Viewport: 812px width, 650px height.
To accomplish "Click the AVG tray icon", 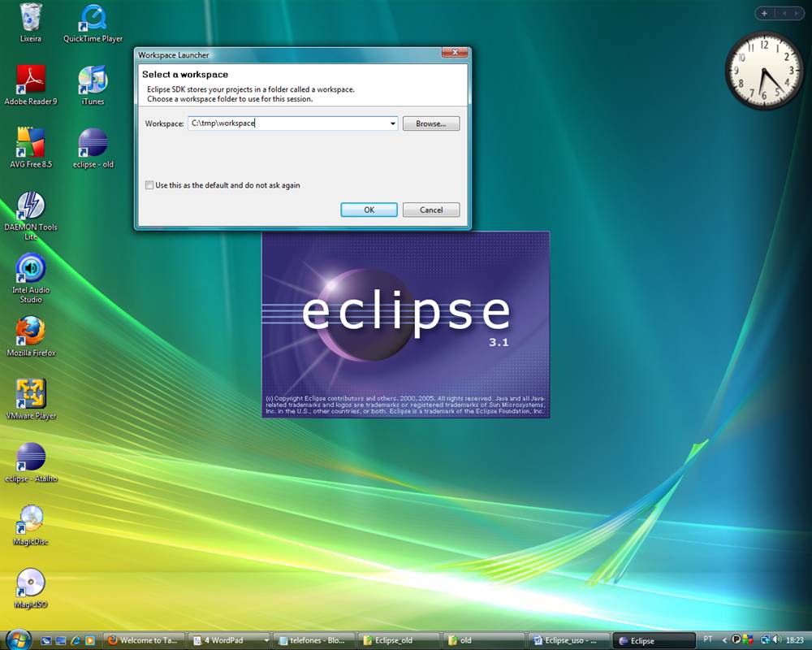I will [748, 639].
